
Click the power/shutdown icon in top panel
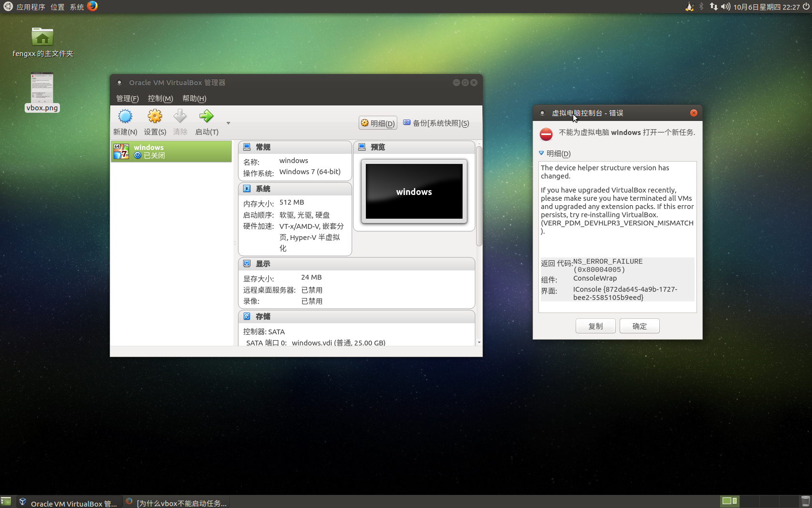[806, 7]
